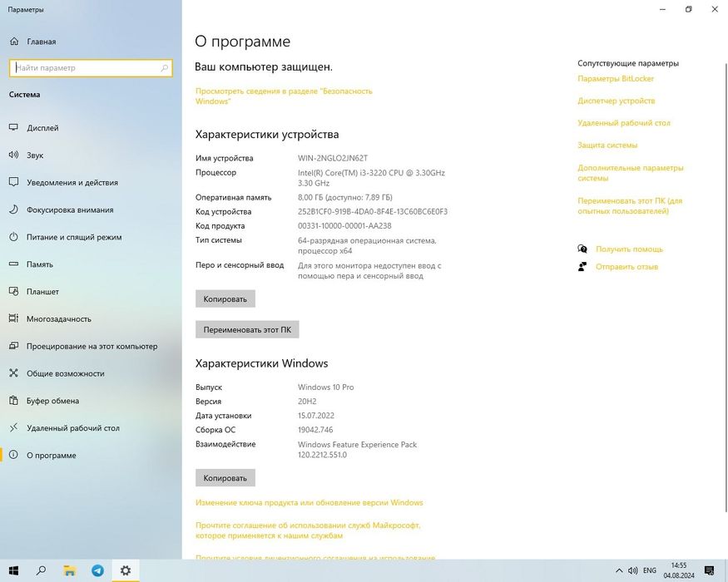Click edition value Windows 10 Pro
The height and width of the screenshot is (582, 728).
(x=325, y=387)
